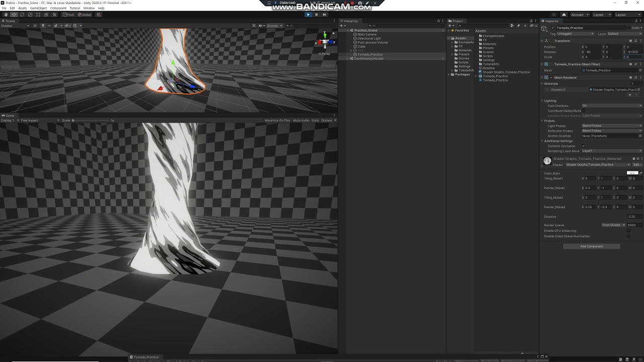Viewport: 644px width, 362px height.
Task: Open the Window menu
Action: pos(89,8)
